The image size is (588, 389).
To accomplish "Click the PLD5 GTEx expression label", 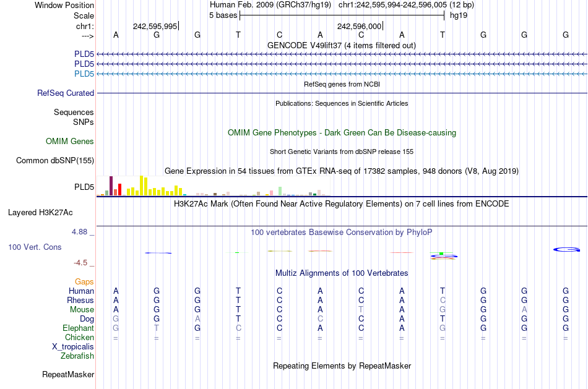I will click(84, 187).
